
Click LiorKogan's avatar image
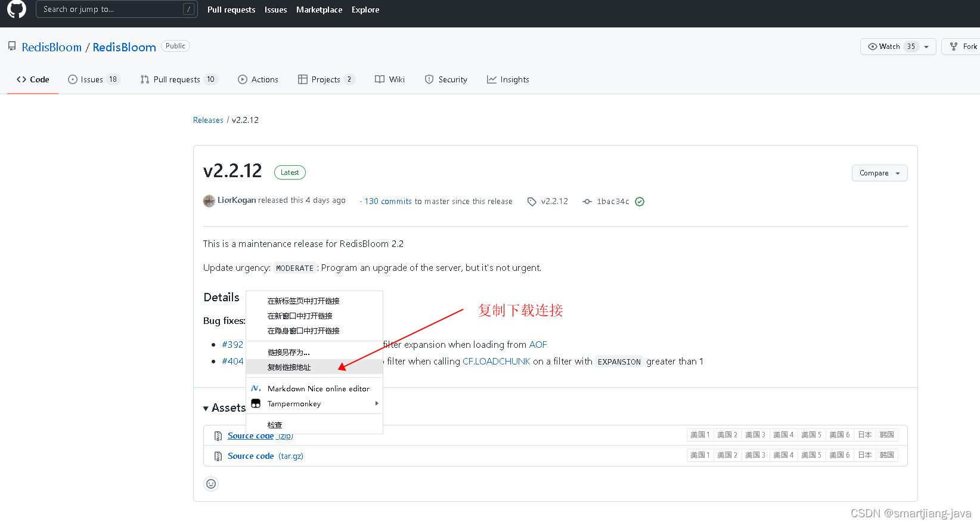[x=209, y=201]
